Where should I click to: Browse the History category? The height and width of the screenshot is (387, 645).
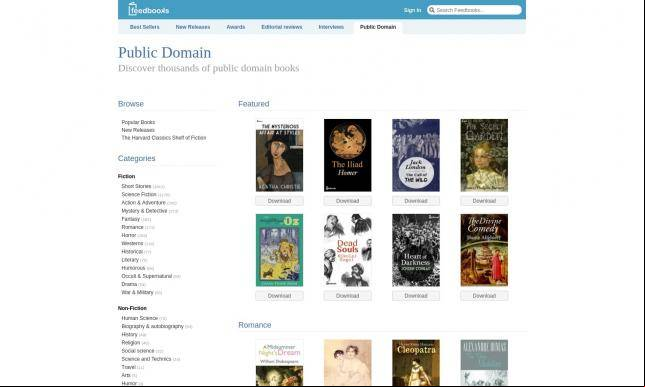(130, 335)
